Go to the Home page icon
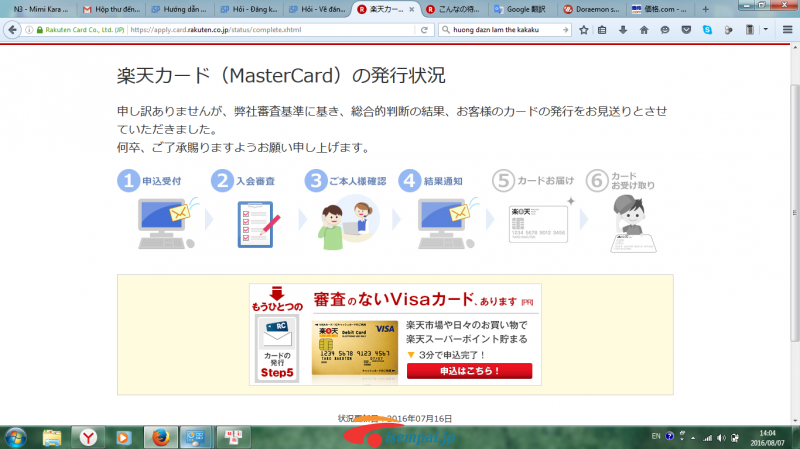This screenshot has width=800, height=449. (x=644, y=30)
